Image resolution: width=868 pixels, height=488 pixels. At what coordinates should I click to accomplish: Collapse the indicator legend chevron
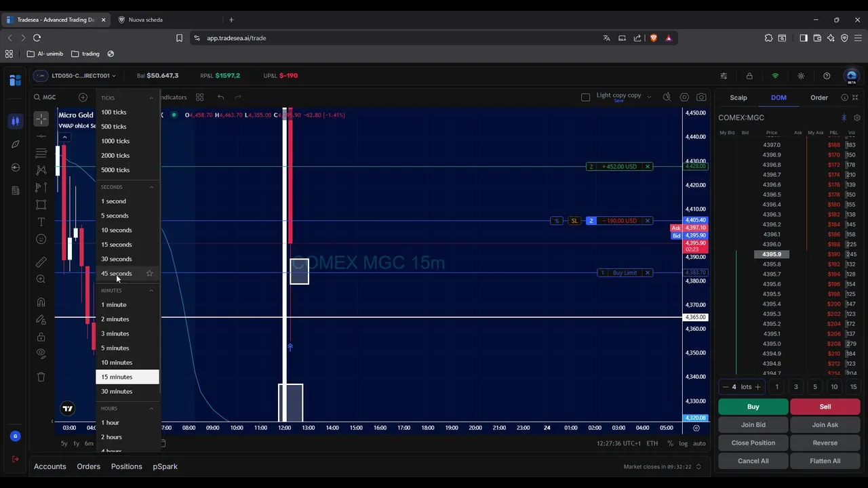pyautogui.click(x=64, y=138)
